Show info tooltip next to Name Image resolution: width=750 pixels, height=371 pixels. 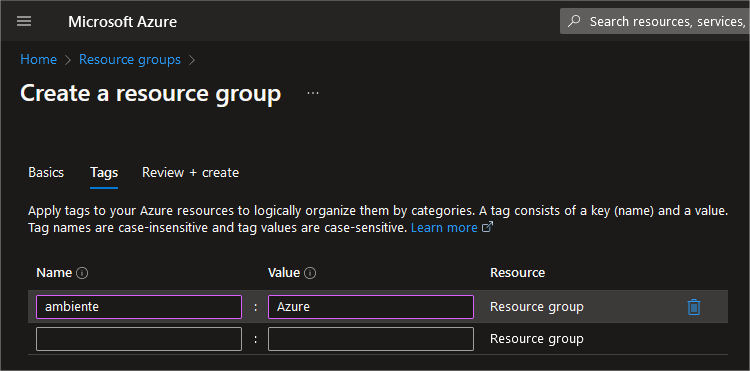tap(82, 273)
